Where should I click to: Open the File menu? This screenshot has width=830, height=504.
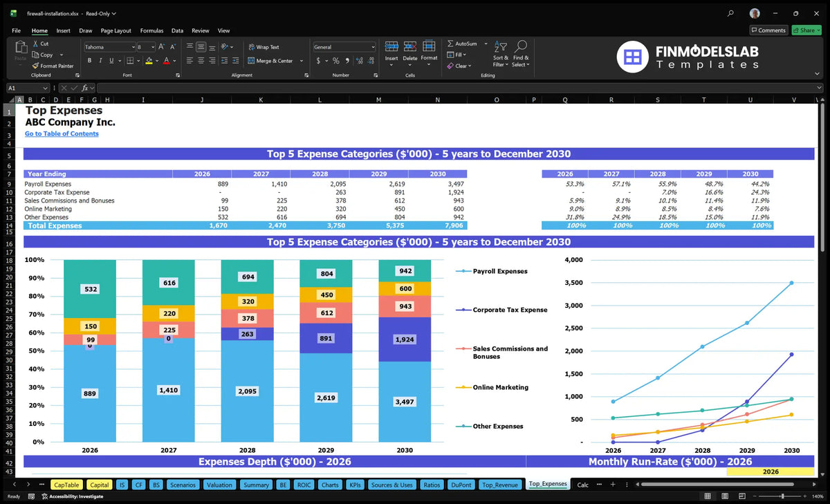tap(16, 30)
